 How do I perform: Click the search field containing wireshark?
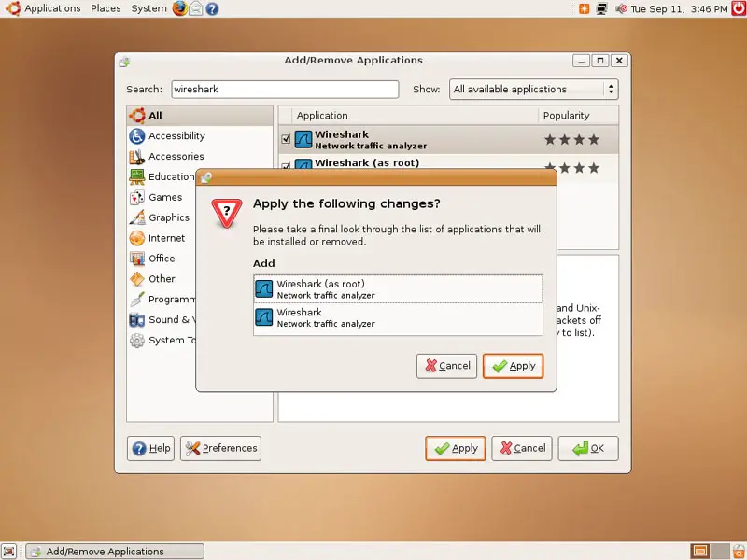[x=283, y=90]
